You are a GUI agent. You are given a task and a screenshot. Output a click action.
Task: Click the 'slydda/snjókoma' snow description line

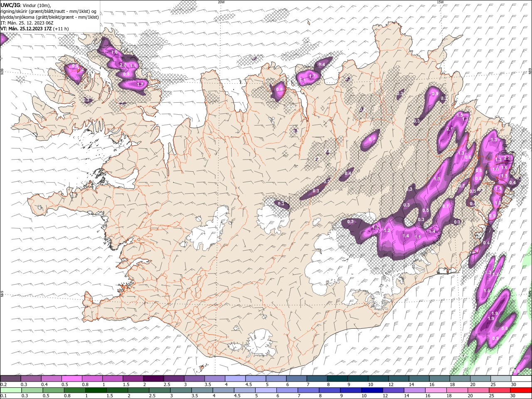[x=50, y=17]
